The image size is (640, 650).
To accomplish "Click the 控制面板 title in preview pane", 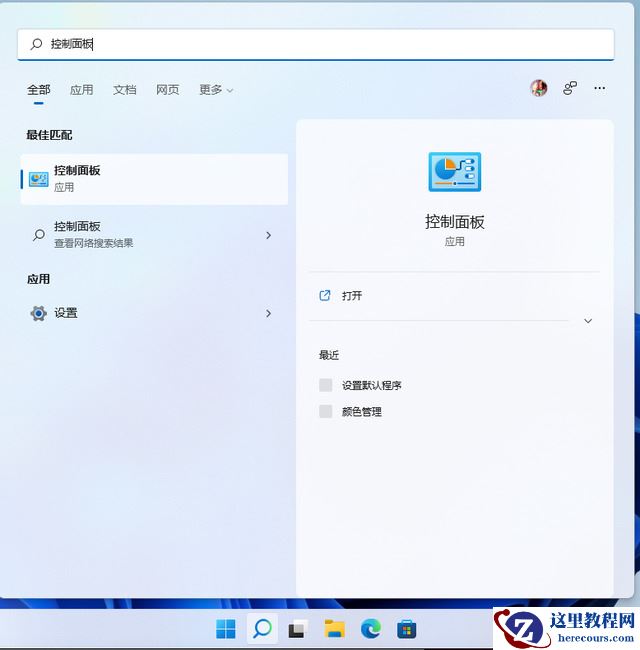I will click(x=455, y=222).
